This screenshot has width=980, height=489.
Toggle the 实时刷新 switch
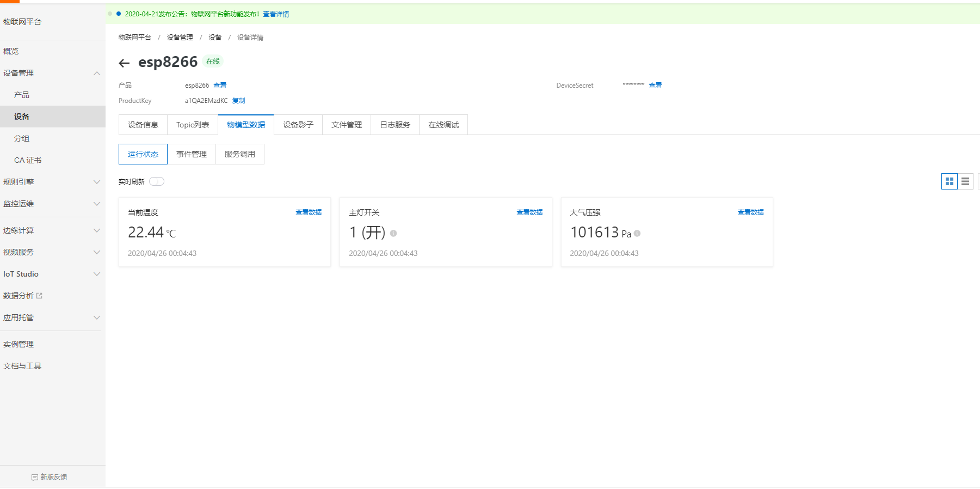click(x=157, y=181)
